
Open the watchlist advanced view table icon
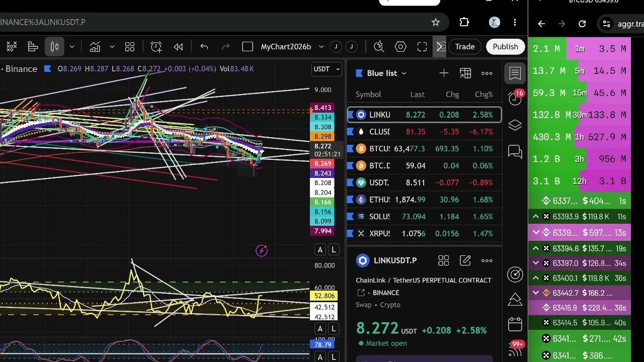click(465, 73)
